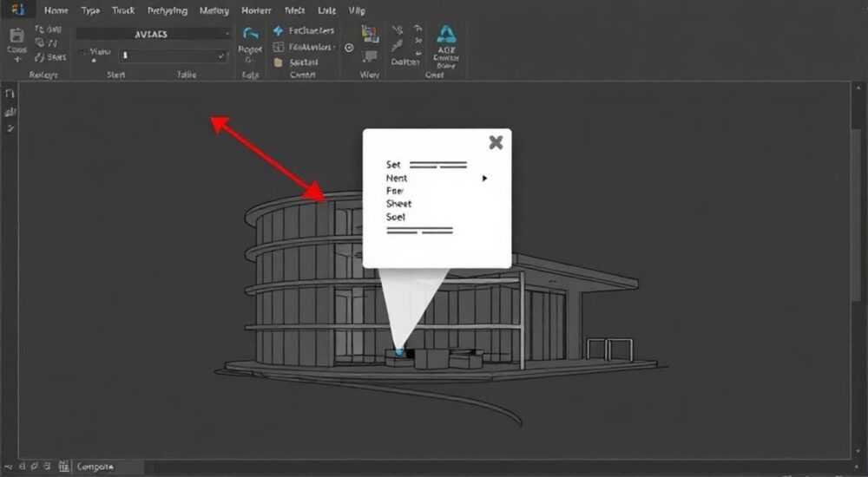Screen dimensions: 868x477
Task: Click the second small ribbon icon under Home
Action: (x=40, y=42)
